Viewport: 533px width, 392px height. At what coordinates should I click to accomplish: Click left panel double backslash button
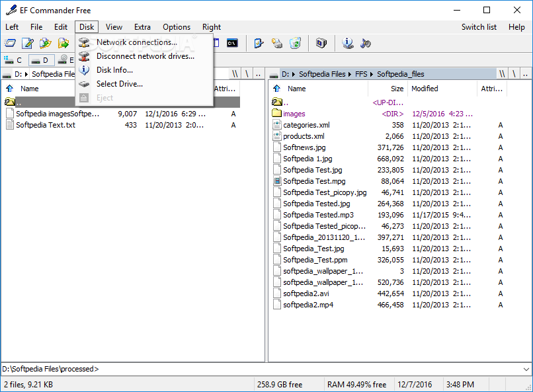(x=235, y=74)
